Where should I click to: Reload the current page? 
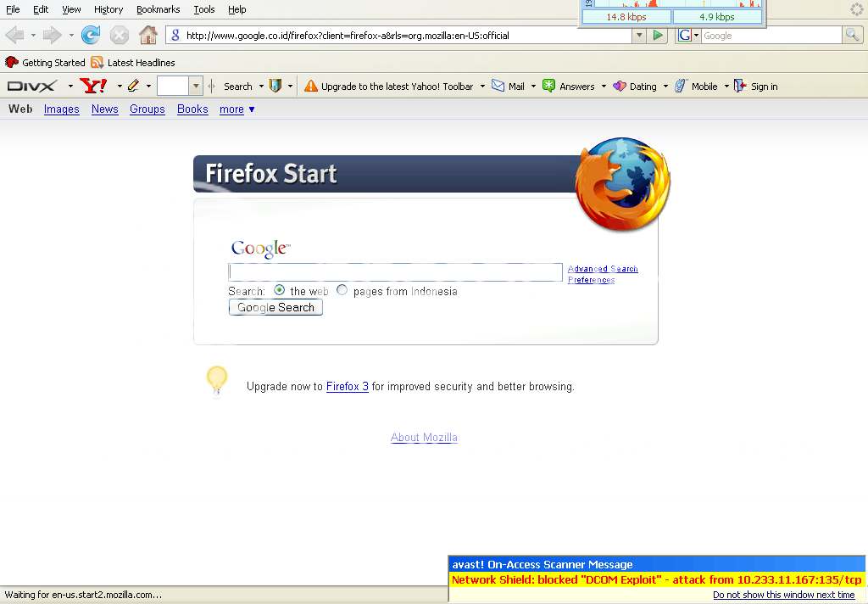91,36
